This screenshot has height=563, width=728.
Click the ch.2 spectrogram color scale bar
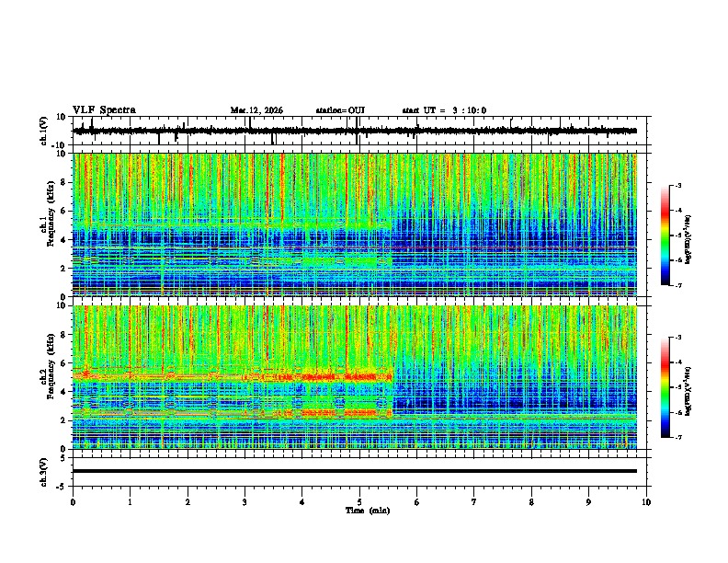coord(665,387)
